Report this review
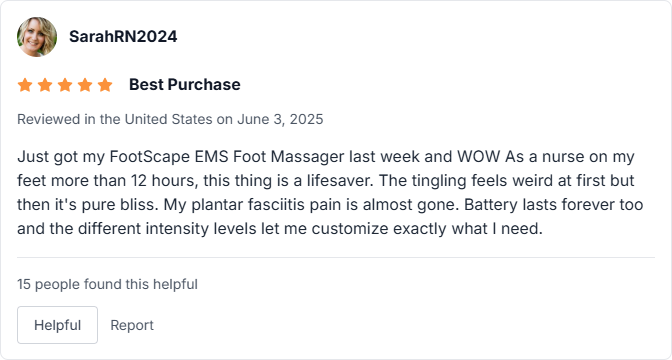The height and width of the screenshot is (360, 672). pos(132,325)
